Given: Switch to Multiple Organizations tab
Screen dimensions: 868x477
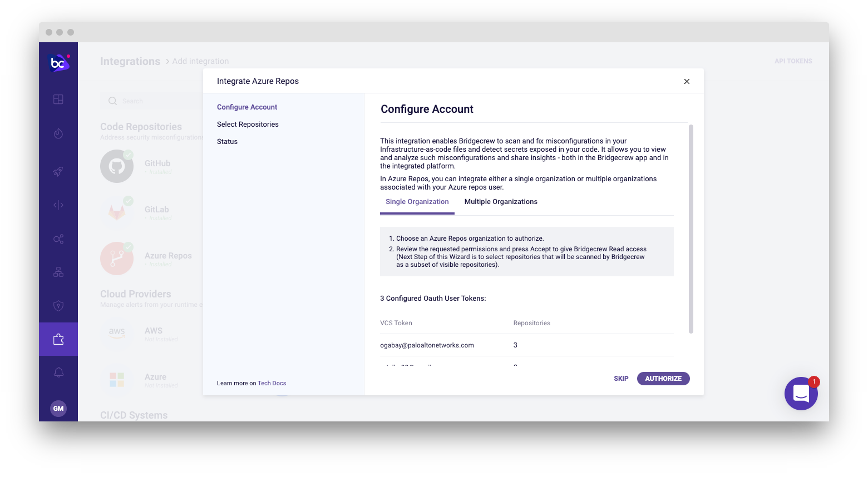Looking at the screenshot, I should [501, 202].
